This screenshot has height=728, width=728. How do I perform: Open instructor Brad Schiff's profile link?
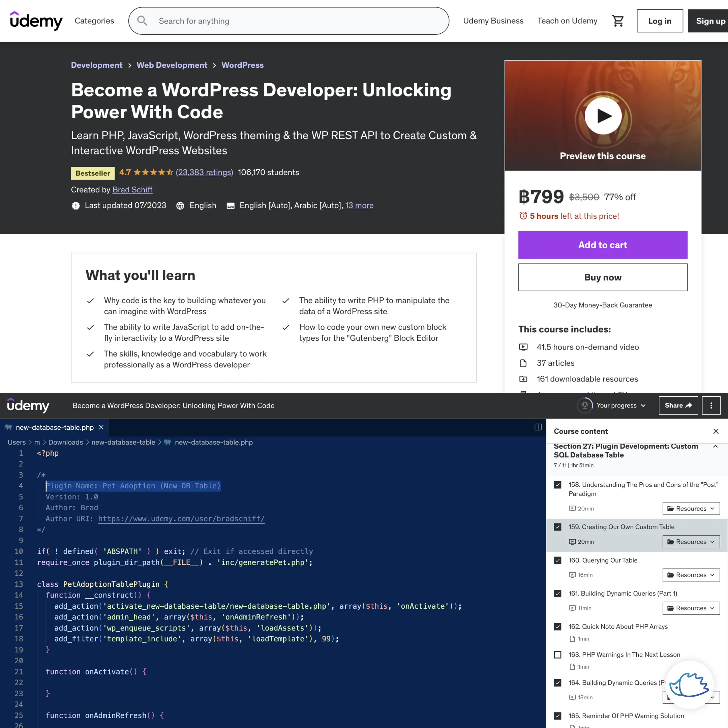click(x=132, y=189)
